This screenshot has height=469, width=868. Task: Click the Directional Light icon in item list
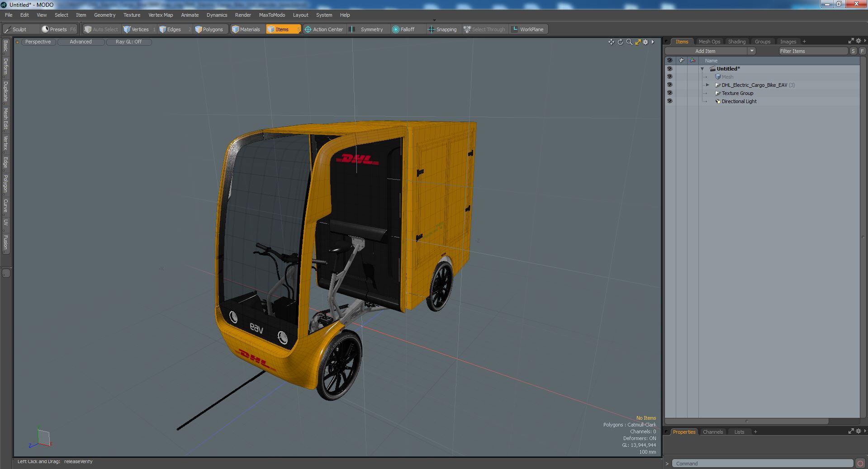click(718, 101)
